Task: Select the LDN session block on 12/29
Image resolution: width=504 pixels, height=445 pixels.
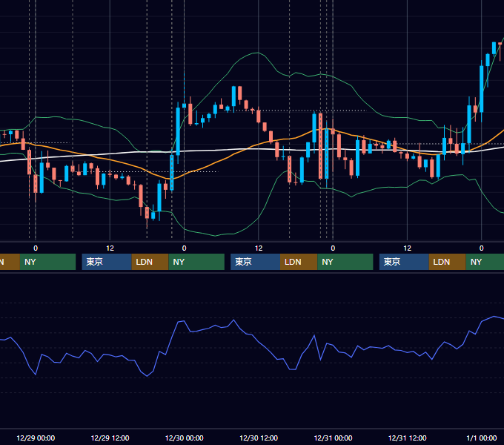Action: [150, 262]
